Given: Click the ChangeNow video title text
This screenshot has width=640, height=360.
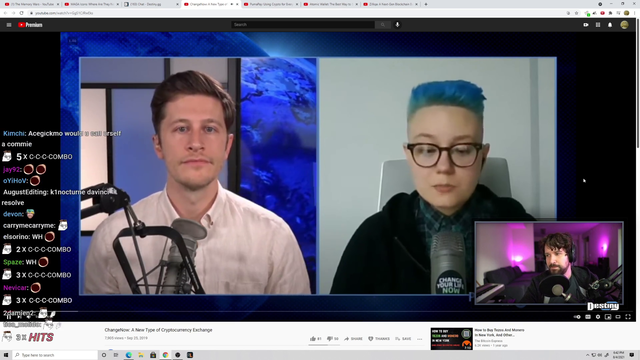Looking at the screenshot, I should 158,330.
